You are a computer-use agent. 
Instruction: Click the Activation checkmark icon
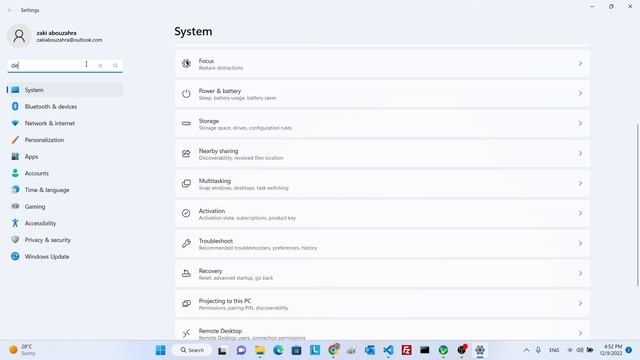point(186,213)
